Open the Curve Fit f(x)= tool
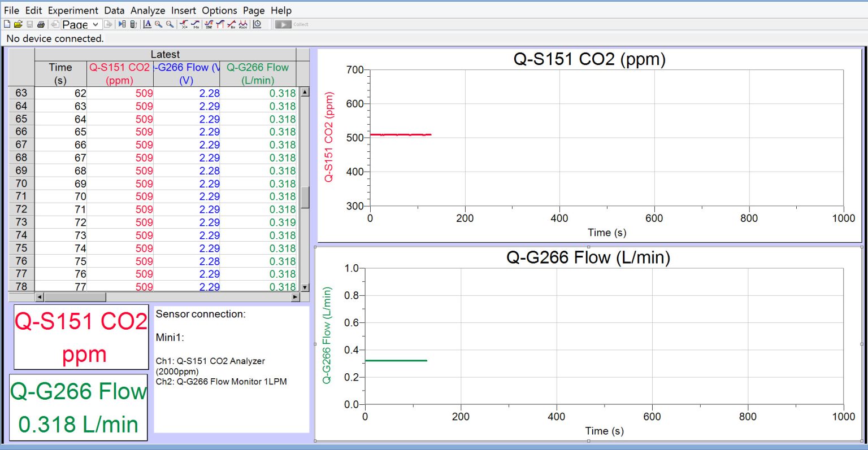The image size is (868, 450). (x=243, y=24)
